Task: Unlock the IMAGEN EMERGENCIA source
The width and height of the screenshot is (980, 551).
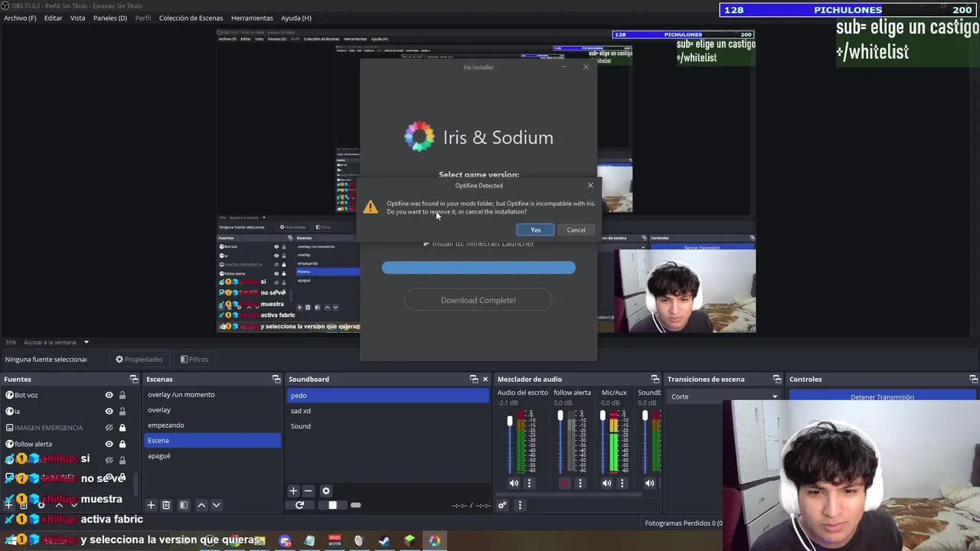Action: pyautogui.click(x=122, y=428)
